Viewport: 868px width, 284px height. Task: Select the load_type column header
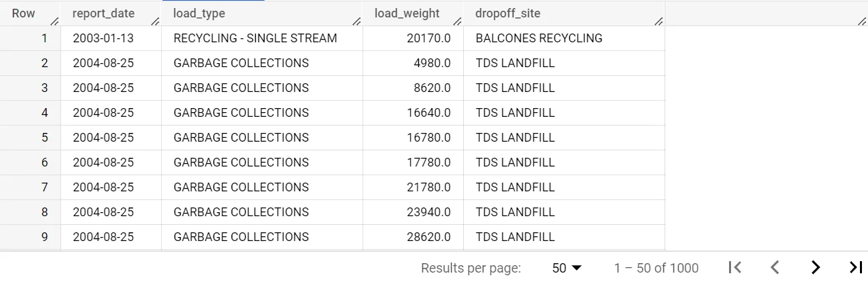pos(199,13)
